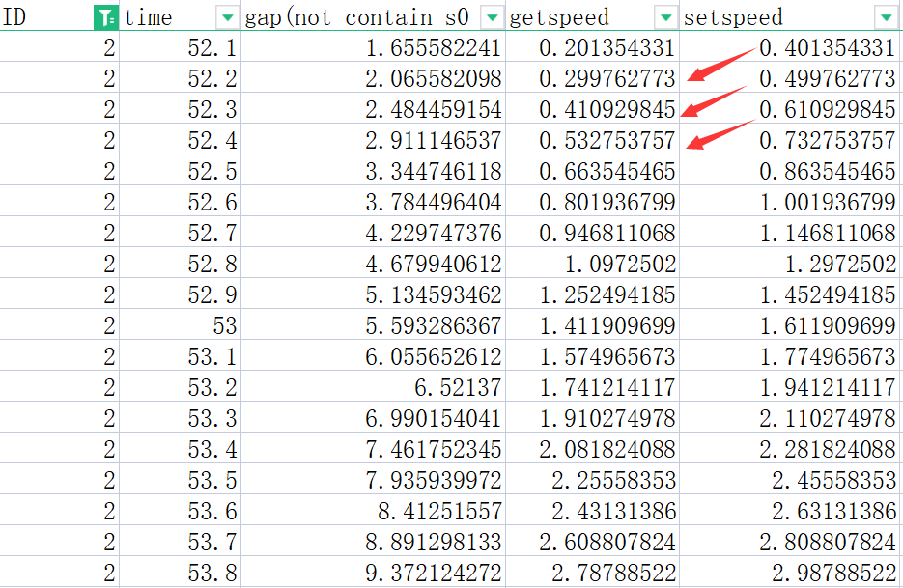Select setspeed value 0.732753757

(789, 140)
